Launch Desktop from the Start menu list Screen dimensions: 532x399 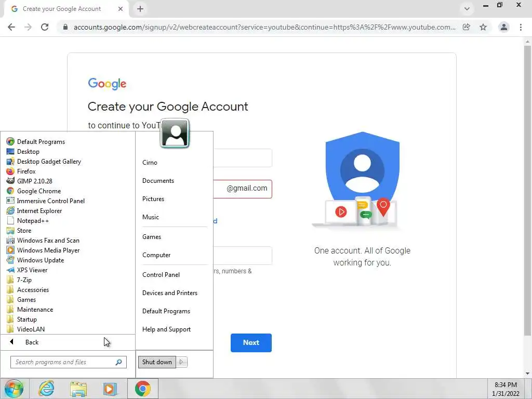point(23,151)
